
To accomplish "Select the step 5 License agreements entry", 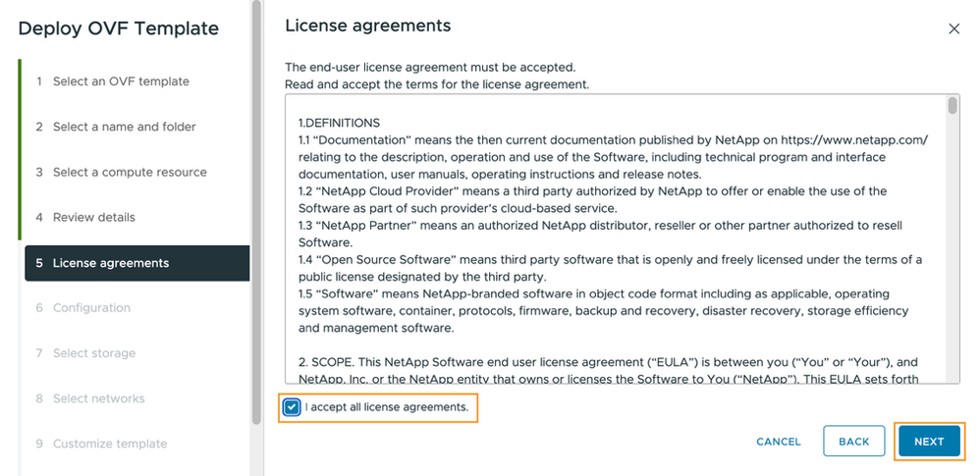I will coord(111,263).
